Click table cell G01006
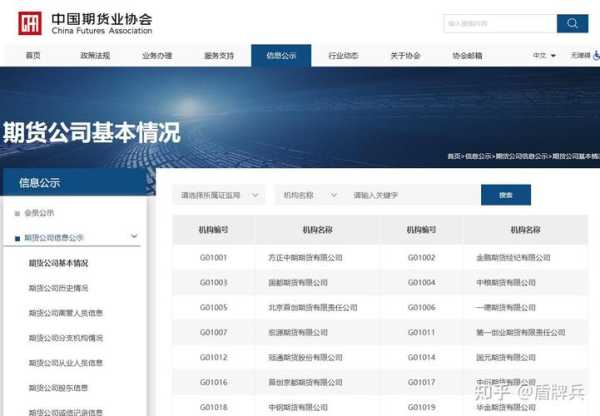Screen dimensions: 600x416 coord(421,307)
